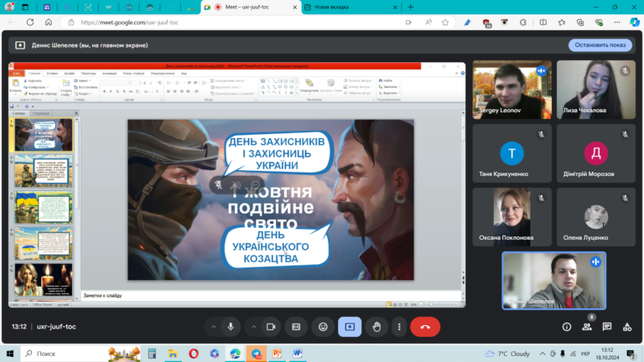The width and height of the screenshot is (644, 362).
Task: Click the Заметки к слайду notes field
Action: pos(271,296)
